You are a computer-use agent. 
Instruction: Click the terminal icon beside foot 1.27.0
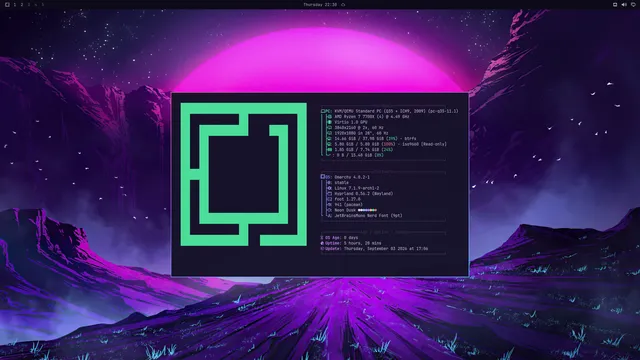pos(330,199)
